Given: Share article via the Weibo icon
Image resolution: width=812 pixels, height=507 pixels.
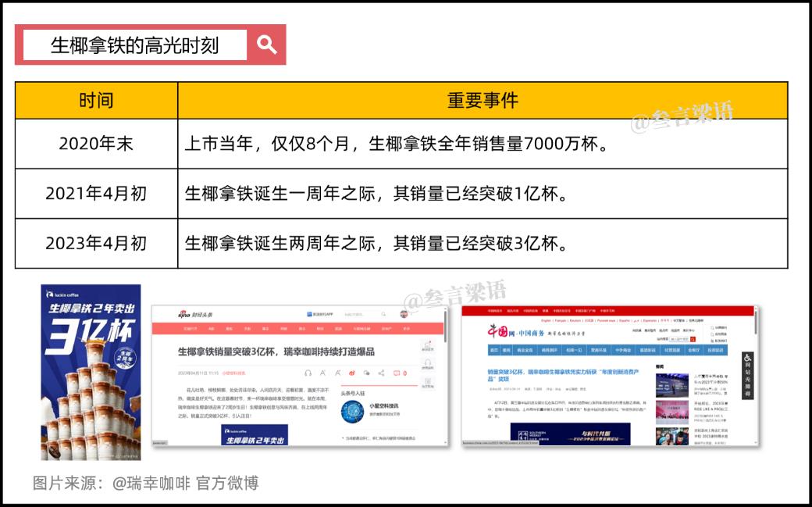Looking at the screenshot, I should click(x=352, y=373).
